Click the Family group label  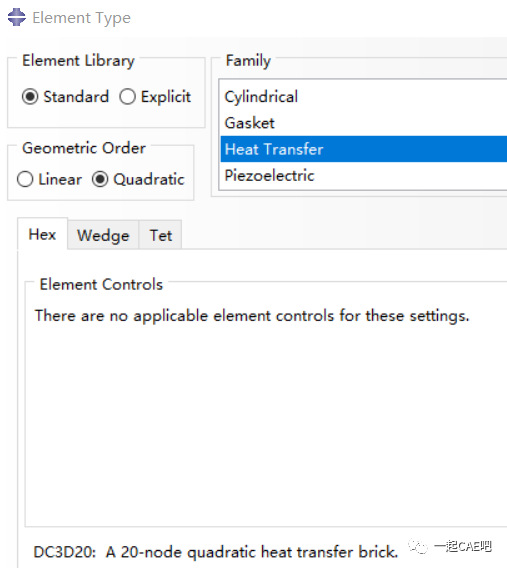point(248,60)
